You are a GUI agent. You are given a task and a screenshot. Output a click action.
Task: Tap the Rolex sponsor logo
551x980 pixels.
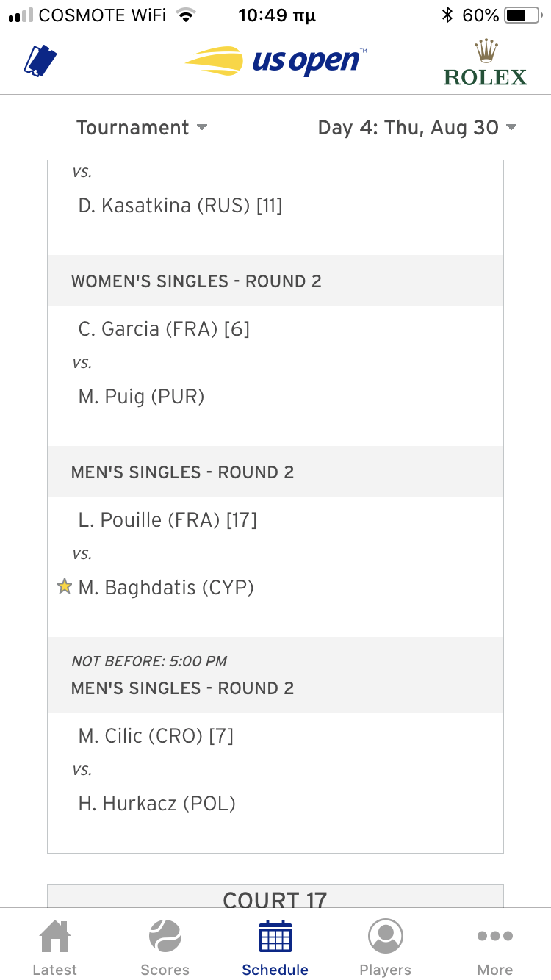[x=485, y=62]
